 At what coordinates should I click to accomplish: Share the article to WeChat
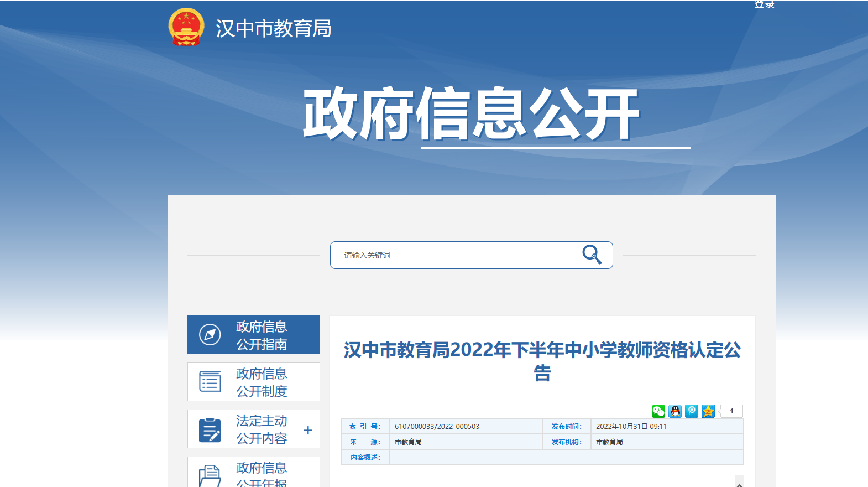pos(658,411)
